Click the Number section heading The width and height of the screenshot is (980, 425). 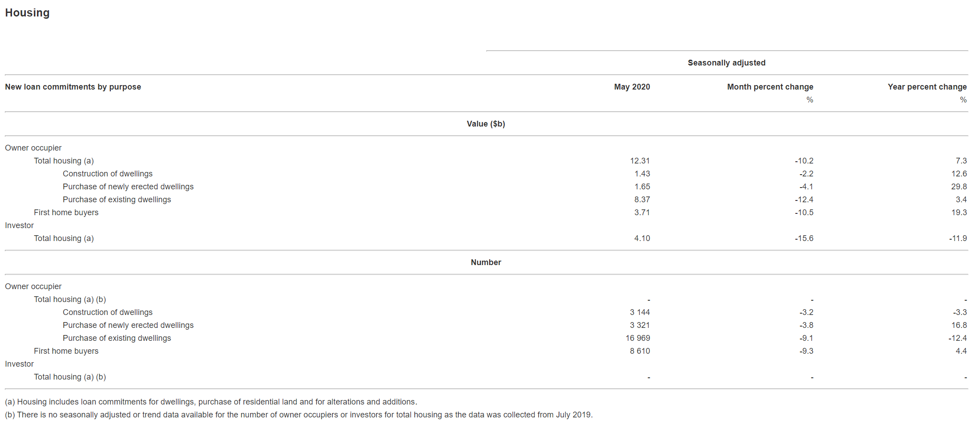(486, 262)
